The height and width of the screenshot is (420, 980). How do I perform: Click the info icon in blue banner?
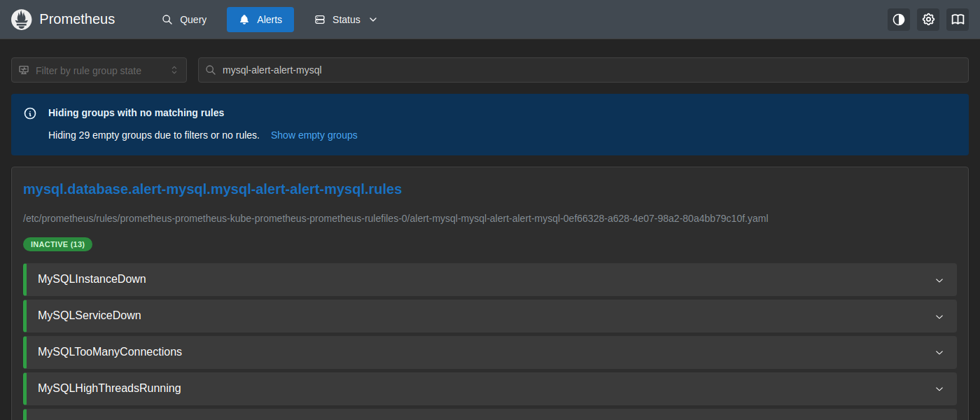30,113
